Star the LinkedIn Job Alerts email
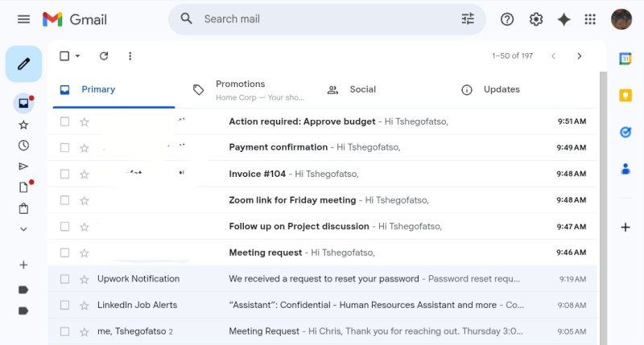This screenshot has width=644, height=345. coord(84,306)
